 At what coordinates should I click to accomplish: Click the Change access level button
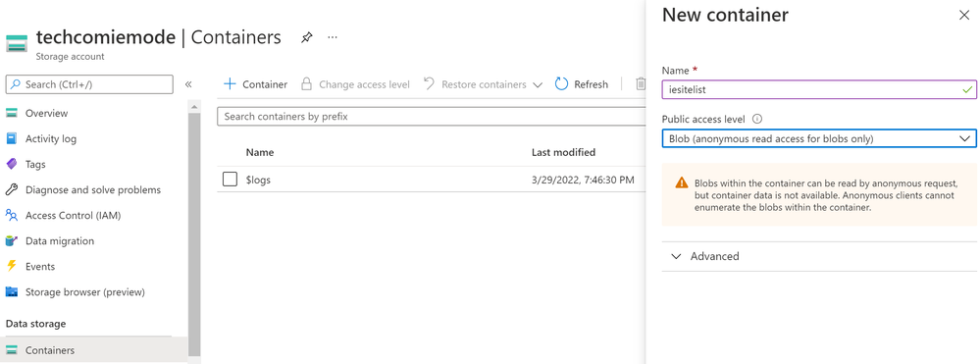point(356,84)
